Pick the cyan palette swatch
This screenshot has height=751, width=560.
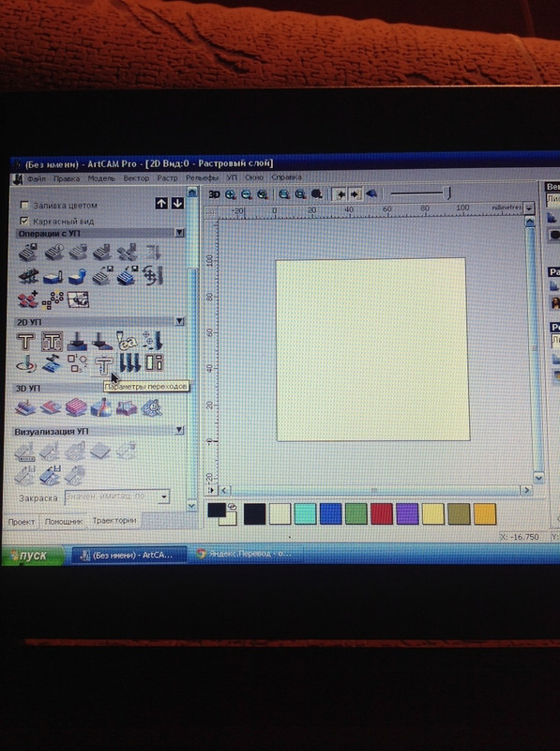pyautogui.click(x=306, y=513)
